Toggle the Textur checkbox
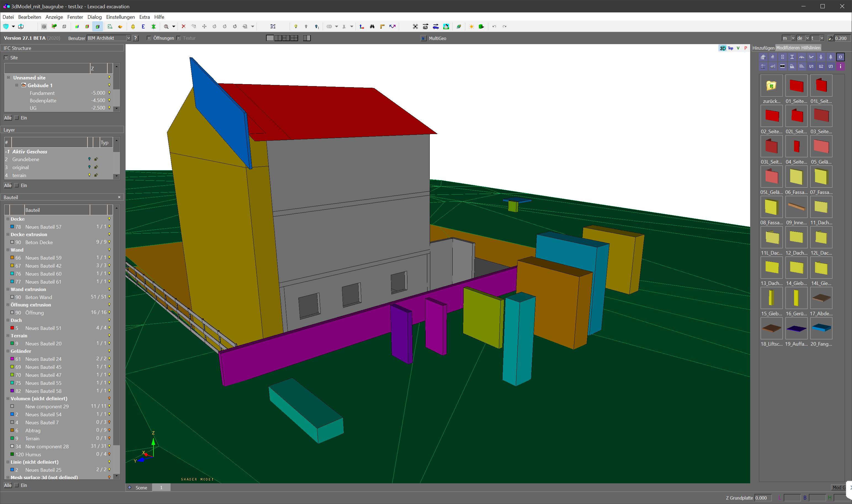Screen dimensions: 852x504 pyautogui.click(x=179, y=38)
